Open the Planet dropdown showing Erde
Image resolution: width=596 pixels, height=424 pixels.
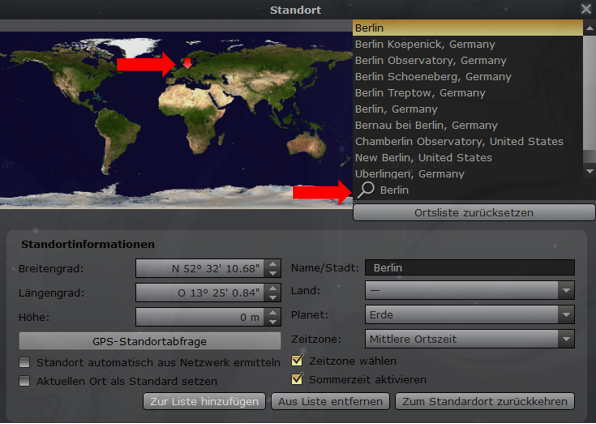(x=470, y=315)
